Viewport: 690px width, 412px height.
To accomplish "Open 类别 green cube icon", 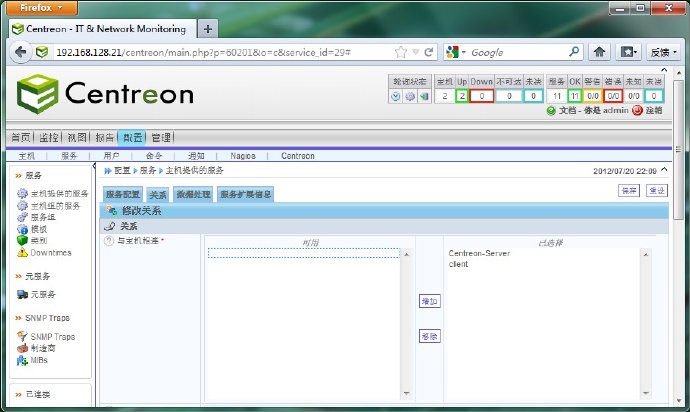I will pos(22,240).
